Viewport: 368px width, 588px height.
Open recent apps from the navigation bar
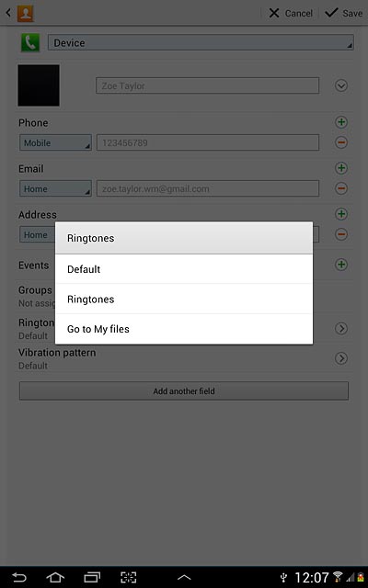pos(92,577)
